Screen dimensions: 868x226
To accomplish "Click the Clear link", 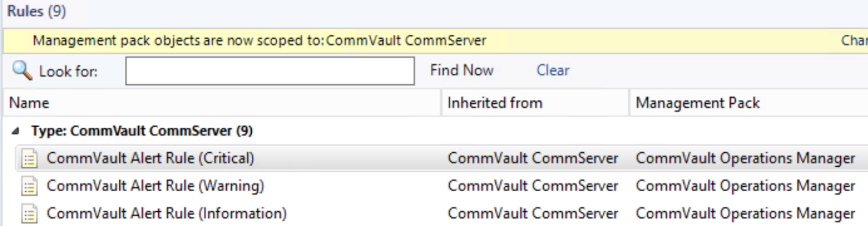I will point(552,70).
